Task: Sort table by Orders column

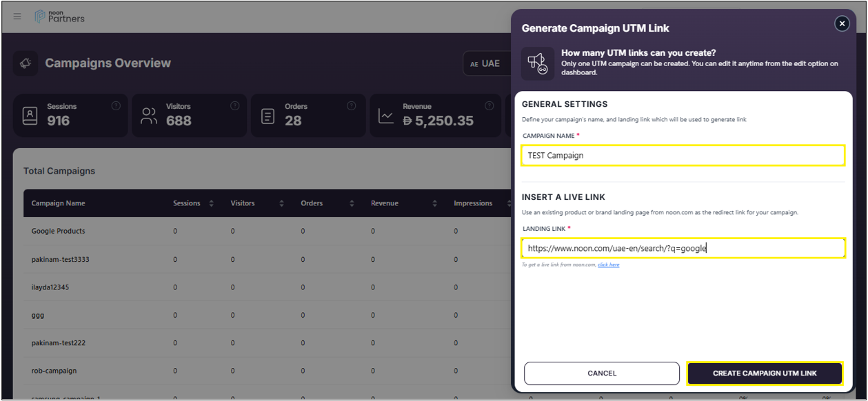Action: [352, 203]
